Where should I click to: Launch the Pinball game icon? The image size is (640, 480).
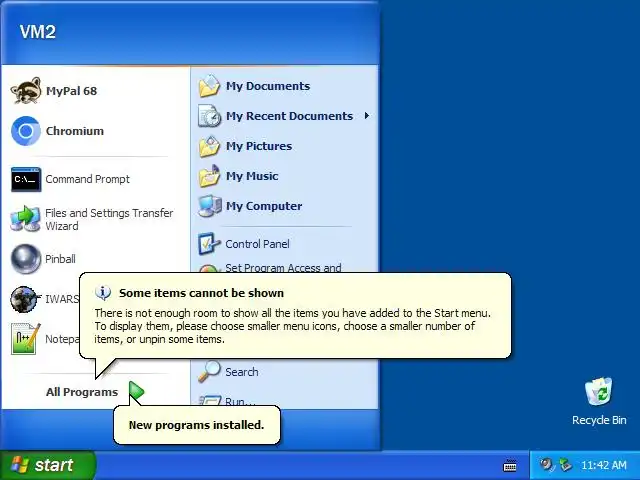pyautogui.click(x=26, y=259)
